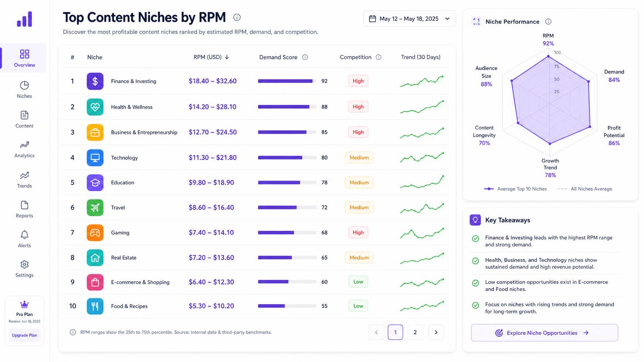Open Analytics from the sidebar
Viewport: 644px width, 362px height.
point(24,149)
